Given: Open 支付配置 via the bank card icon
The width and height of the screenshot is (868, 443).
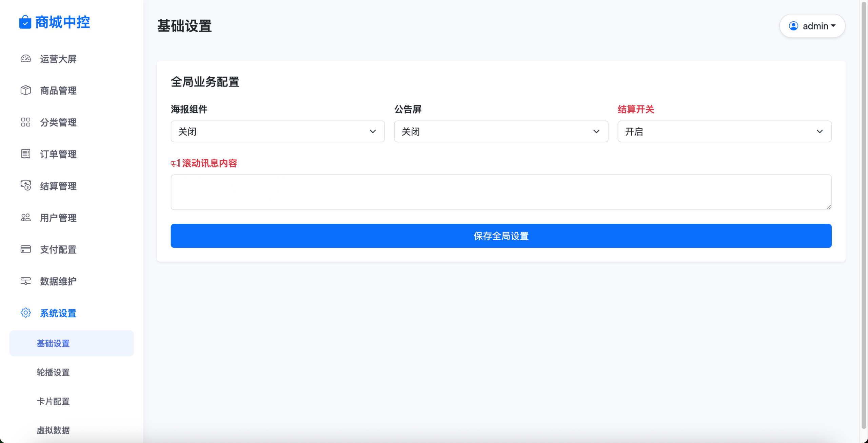Looking at the screenshot, I should click(x=25, y=249).
